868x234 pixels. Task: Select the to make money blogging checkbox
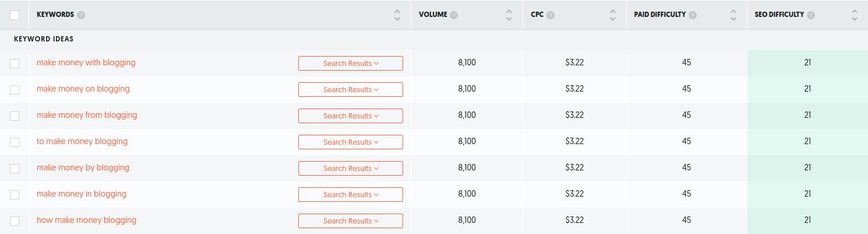pyautogui.click(x=15, y=142)
